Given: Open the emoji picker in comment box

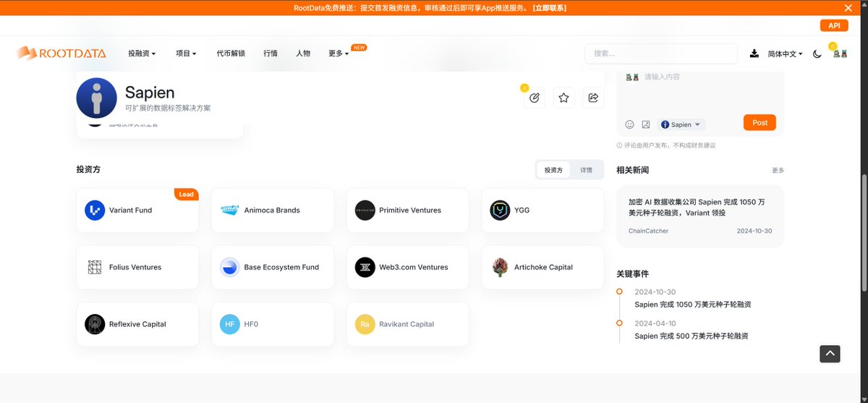Looking at the screenshot, I should pos(629,124).
